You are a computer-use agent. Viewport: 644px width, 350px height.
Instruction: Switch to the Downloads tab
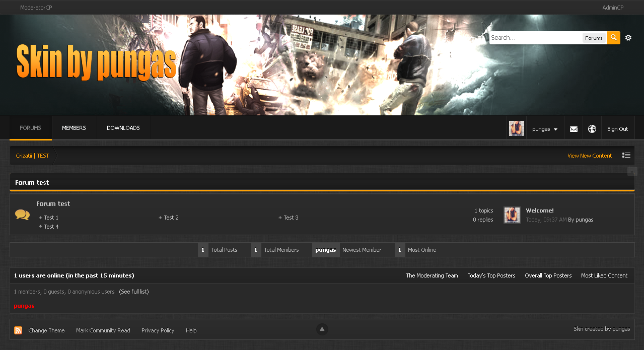[123, 128]
